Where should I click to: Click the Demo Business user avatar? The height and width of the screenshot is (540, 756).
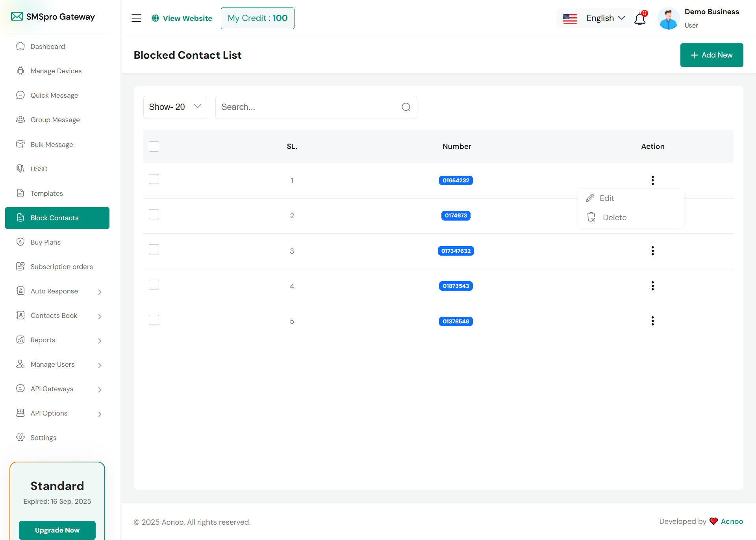point(668,19)
